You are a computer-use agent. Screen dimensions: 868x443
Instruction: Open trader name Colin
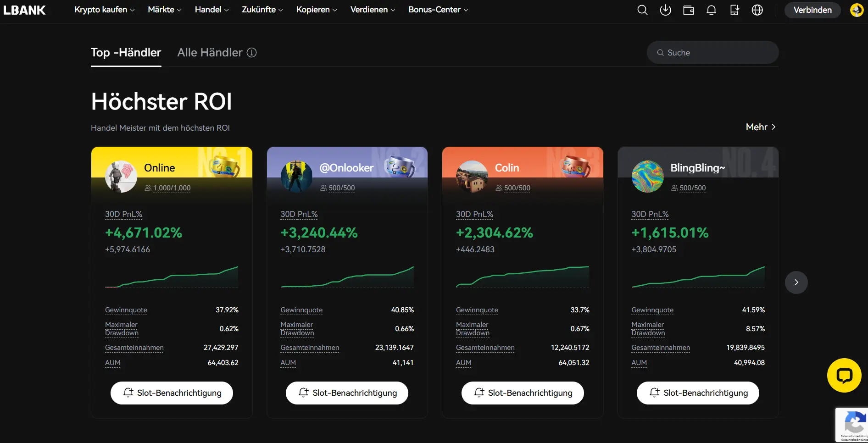tap(507, 168)
